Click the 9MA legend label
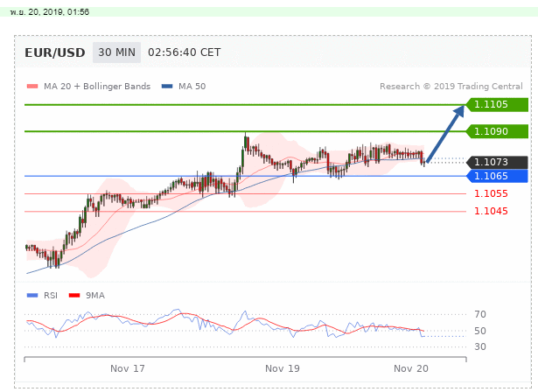The image size is (538, 392). [x=95, y=295]
